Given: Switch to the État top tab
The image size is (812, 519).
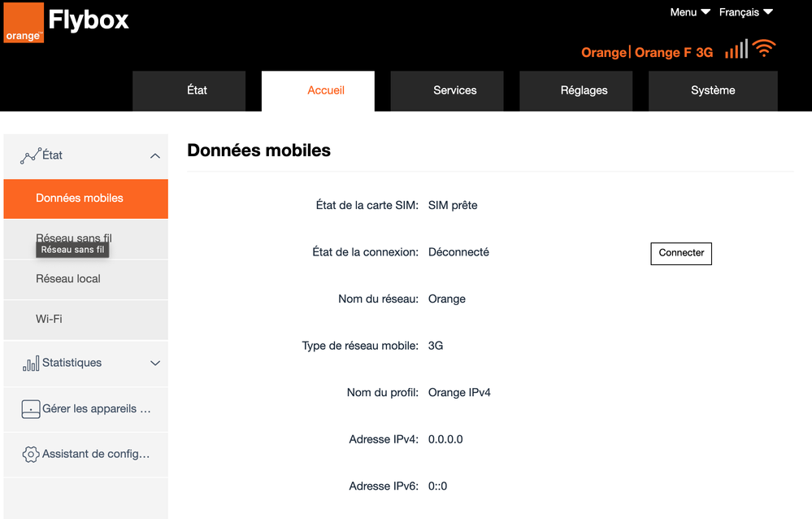Looking at the screenshot, I should pyautogui.click(x=189, y=91).
